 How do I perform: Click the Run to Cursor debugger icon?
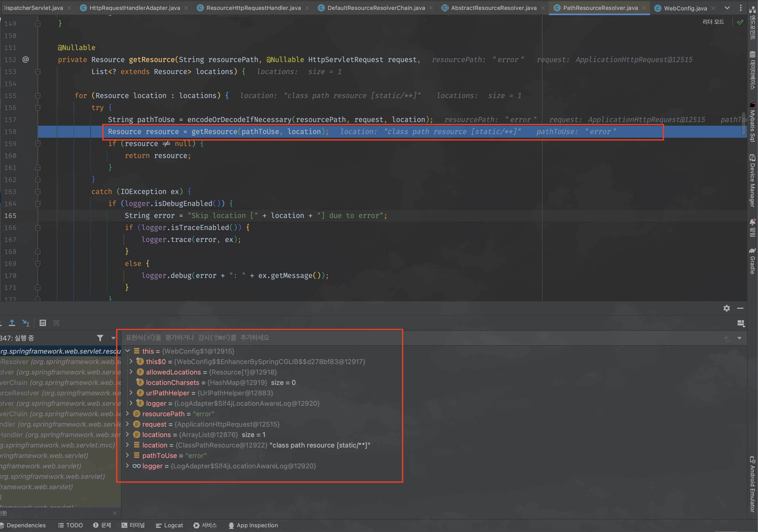pos(26,323)
